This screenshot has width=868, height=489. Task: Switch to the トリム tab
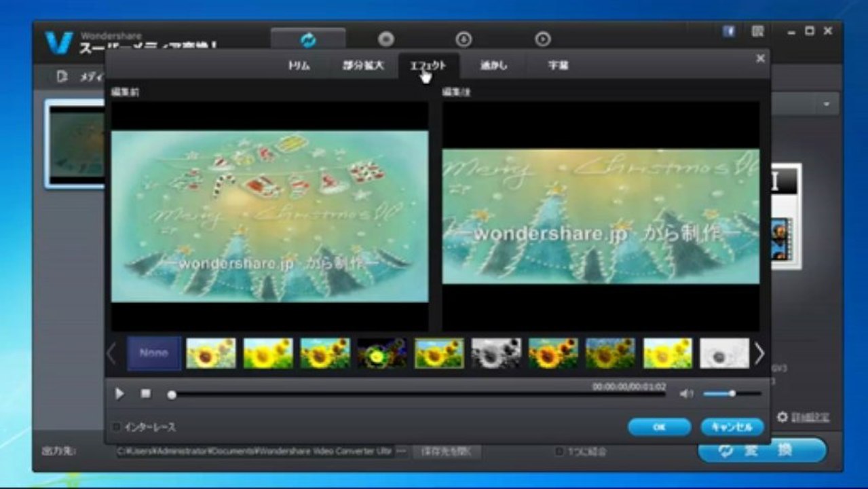(x=299, y=65)
